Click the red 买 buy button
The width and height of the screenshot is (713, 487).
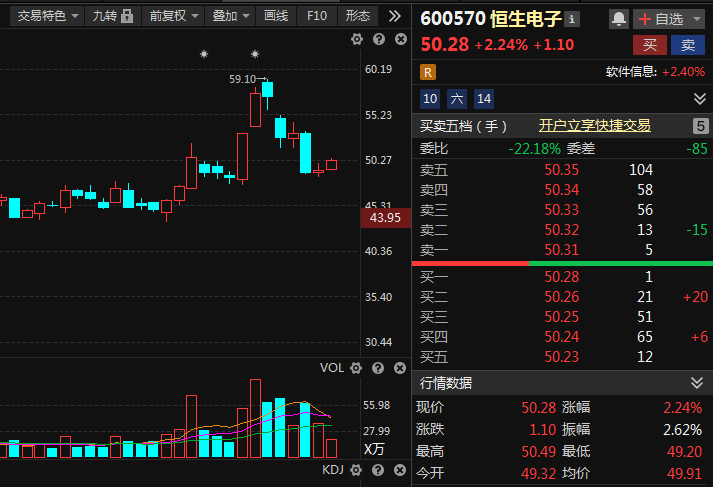click(650, 45)
